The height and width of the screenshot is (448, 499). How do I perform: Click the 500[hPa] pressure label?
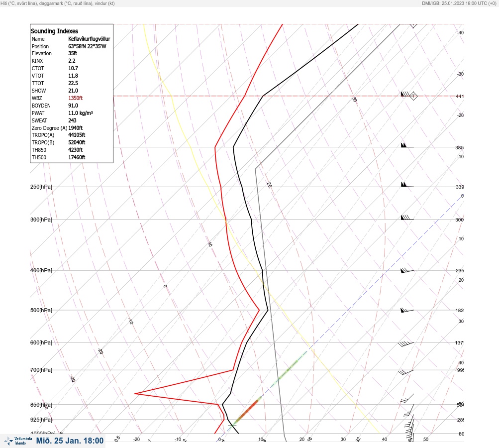[41, 310]
